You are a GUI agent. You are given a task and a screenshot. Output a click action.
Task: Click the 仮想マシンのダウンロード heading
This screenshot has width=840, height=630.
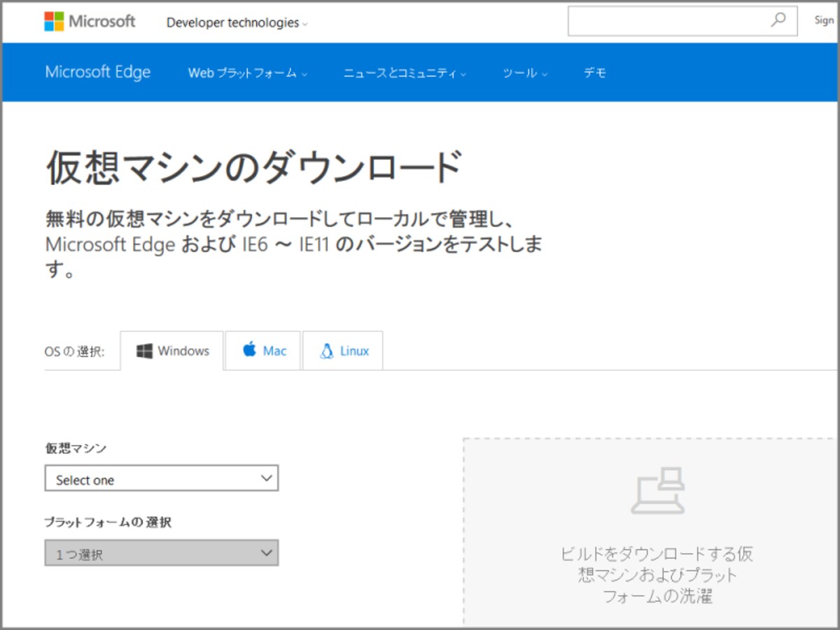[255, 167]
